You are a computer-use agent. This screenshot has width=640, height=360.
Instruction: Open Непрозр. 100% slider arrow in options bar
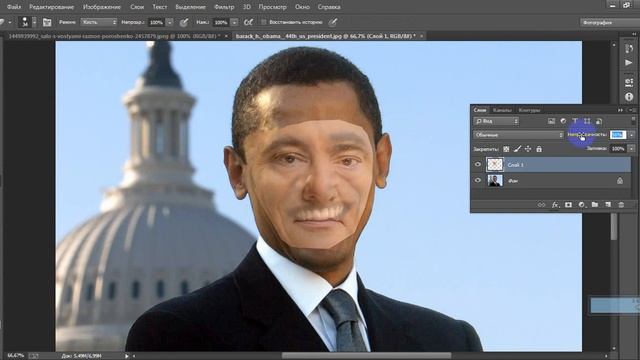pyautogui.click(x=170, y=22)
